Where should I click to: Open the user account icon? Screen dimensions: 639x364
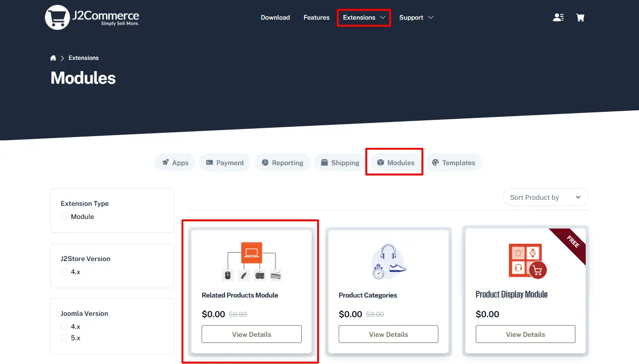pos(558,17)
